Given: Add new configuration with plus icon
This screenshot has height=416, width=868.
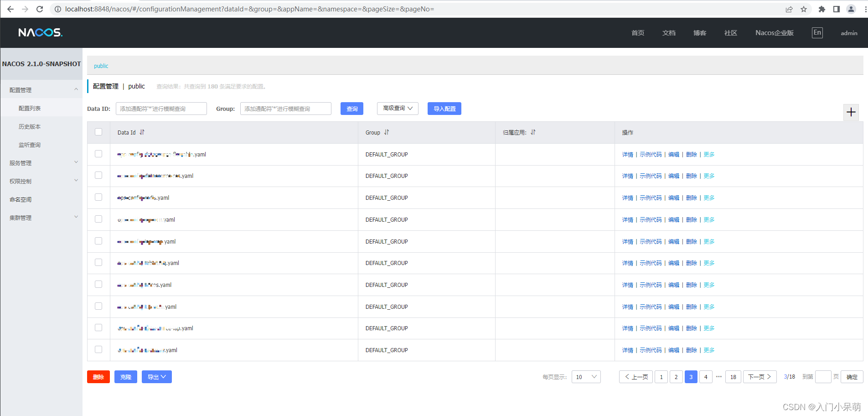Looking at the screenshot, I should [851, 112].
